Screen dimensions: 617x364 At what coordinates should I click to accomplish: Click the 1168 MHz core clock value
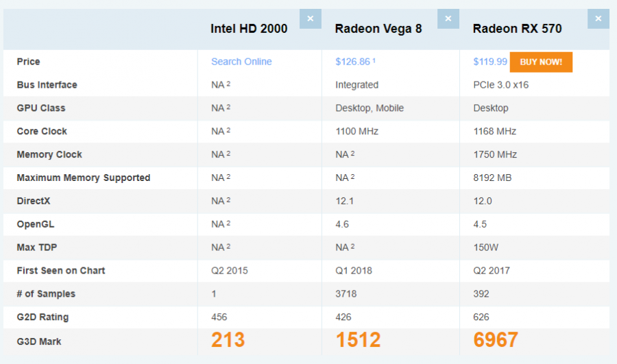click(x=494, y=132)
